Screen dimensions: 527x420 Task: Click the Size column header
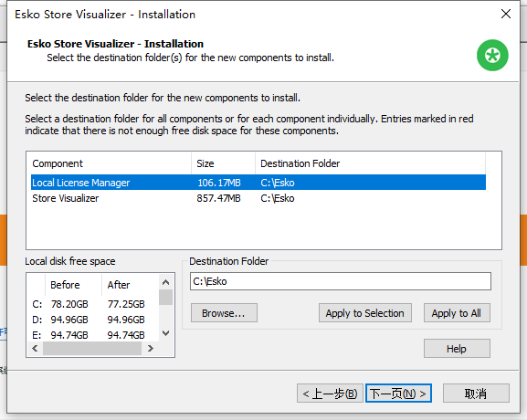coord(224,163)
